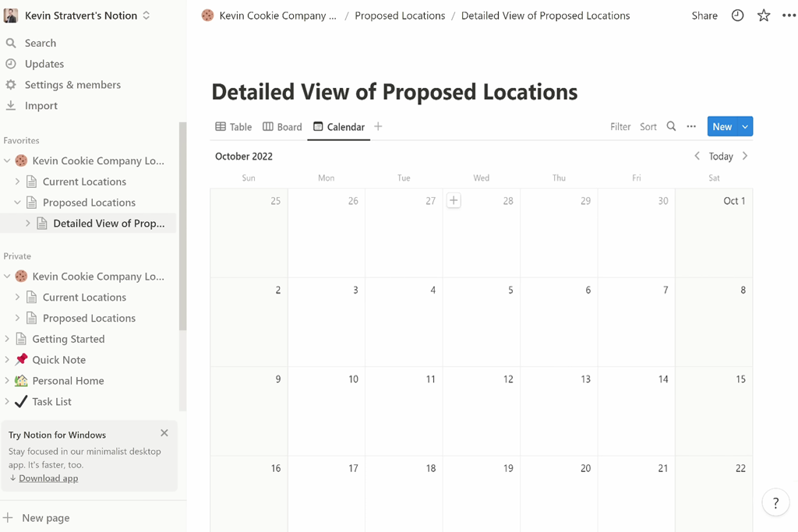
Task: Collapse Kevin Cookie Company under Favorites
Action: point(7,160)
